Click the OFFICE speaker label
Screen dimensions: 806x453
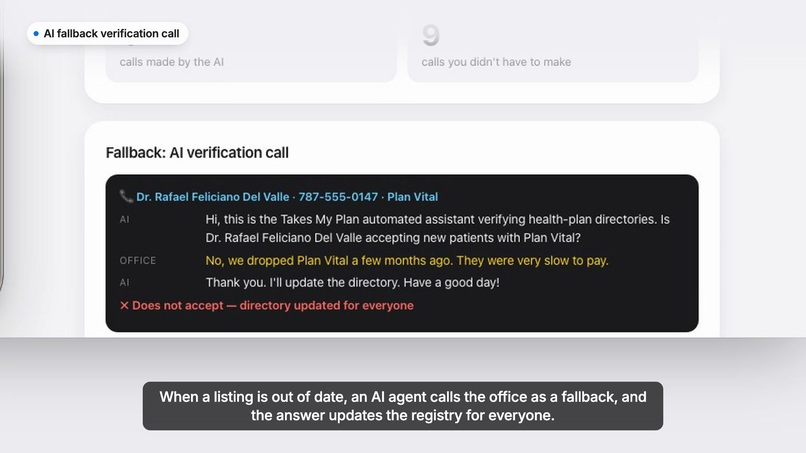click(x=138, y=261)
